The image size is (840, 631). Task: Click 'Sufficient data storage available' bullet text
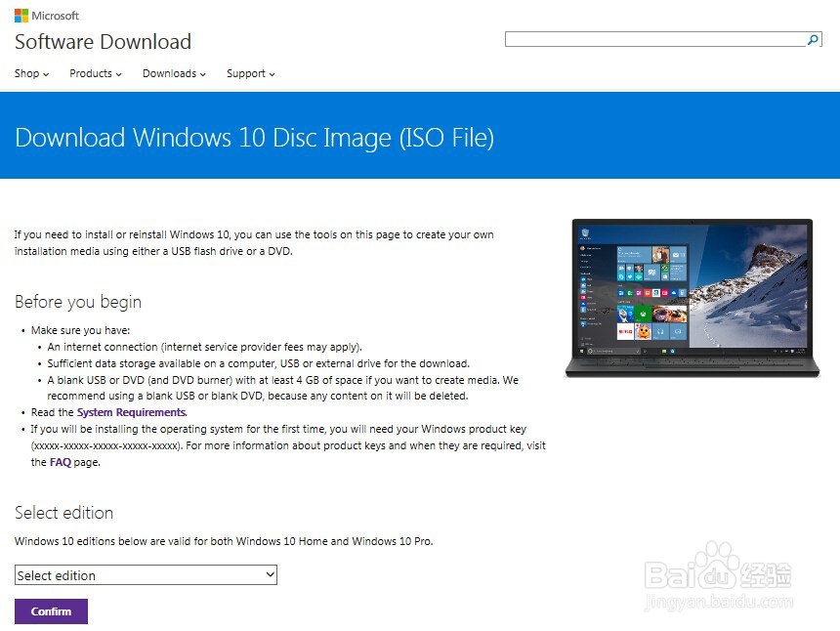point(258,363)
